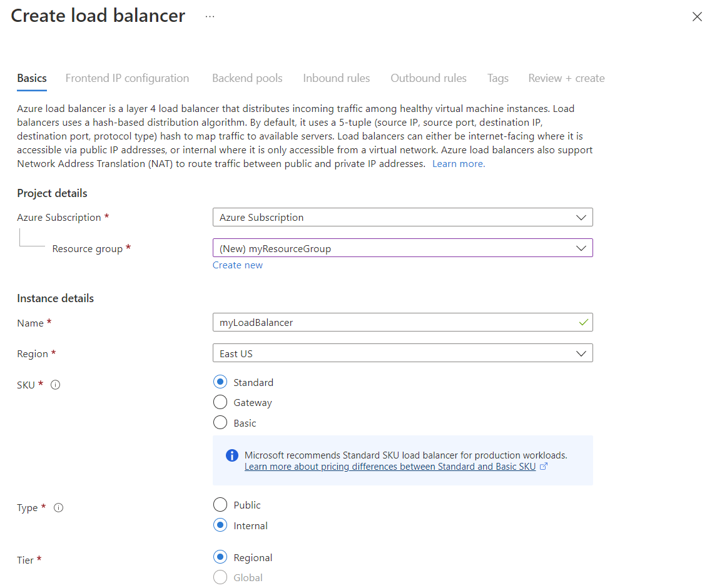
Task: Select the Basic SKU option
Action: pyautogui.click(x=220, y=422)
